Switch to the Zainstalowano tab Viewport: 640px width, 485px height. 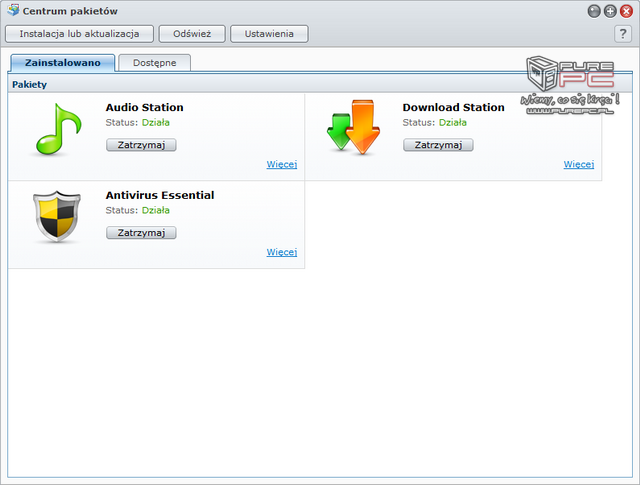click(63, 63)
